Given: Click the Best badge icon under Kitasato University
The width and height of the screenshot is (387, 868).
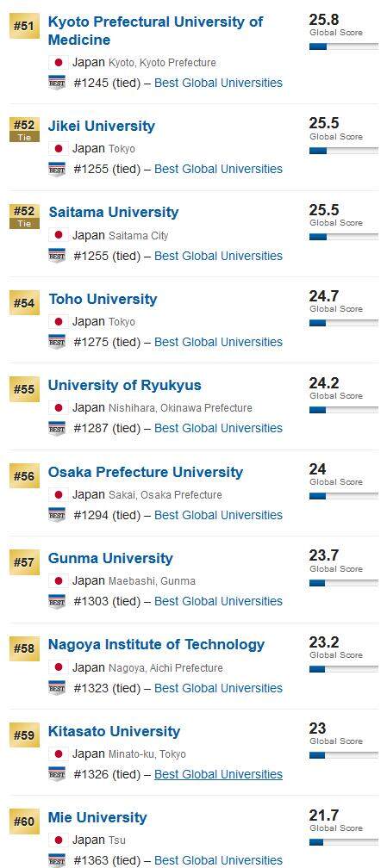Looking at the screenshot, I should pos(57,774).
